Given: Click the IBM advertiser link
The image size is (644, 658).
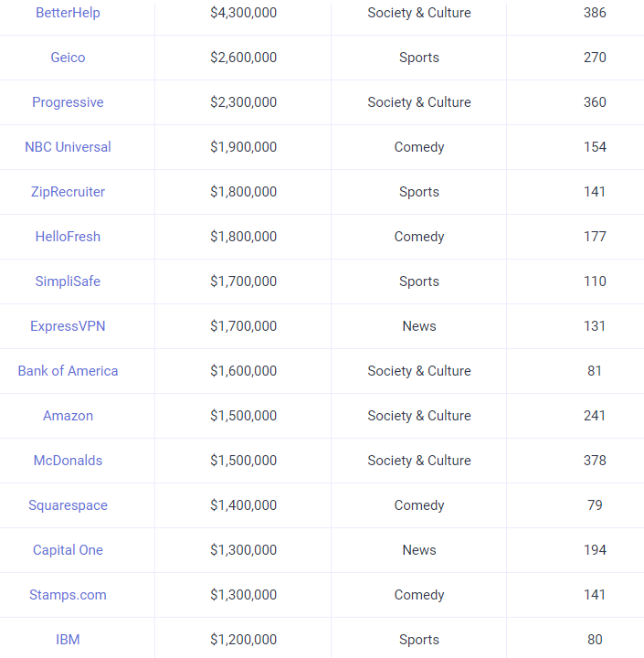Looking at the screenshot, I should 68,640.
